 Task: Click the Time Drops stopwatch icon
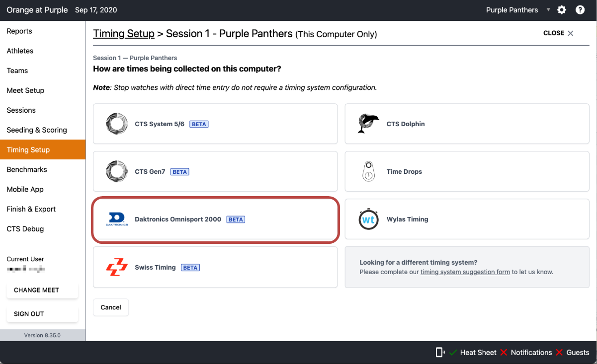(x=368, y=172)
